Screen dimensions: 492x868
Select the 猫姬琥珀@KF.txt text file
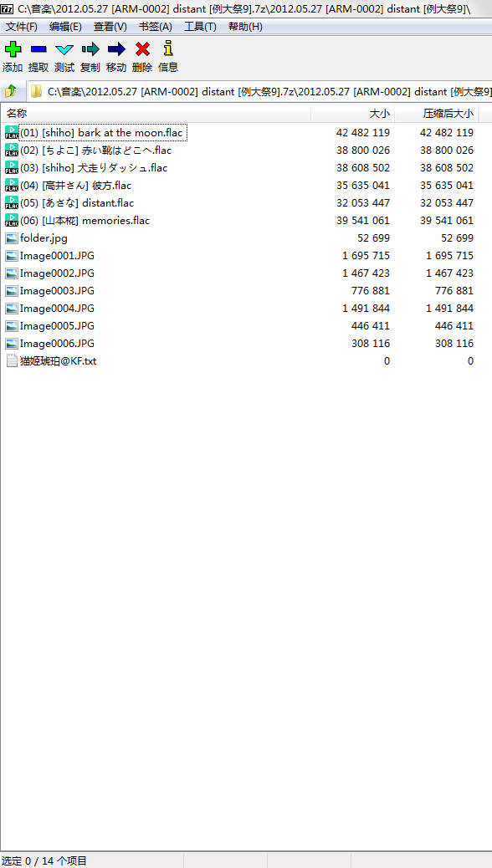59,361
